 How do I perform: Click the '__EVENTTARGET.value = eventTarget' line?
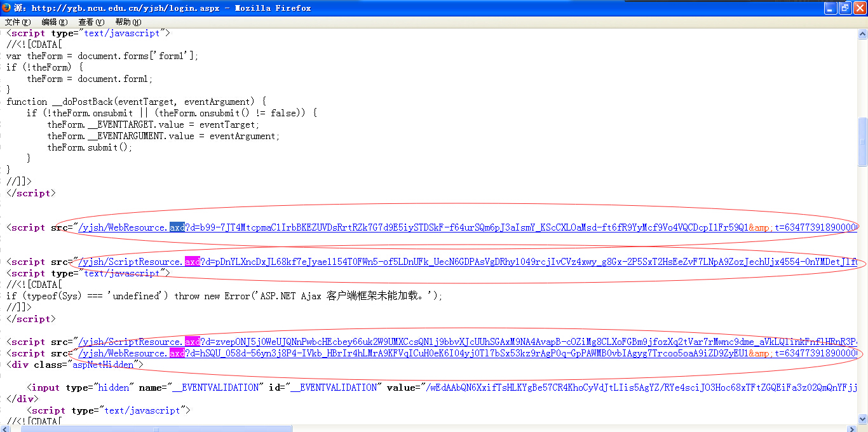(153, 125)
